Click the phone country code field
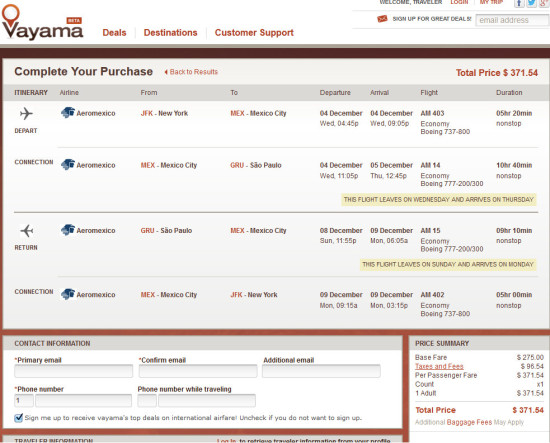This screenshot has width=550, height=443. (x=24, y=400)
